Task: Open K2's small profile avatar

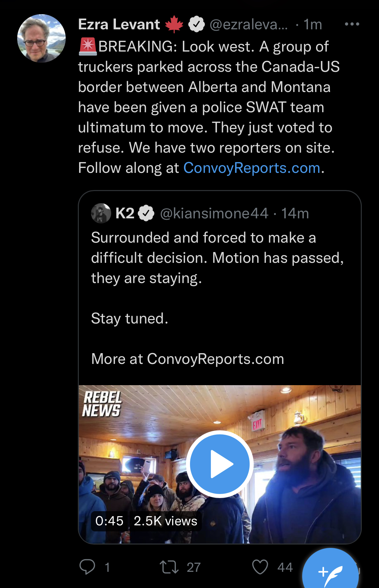Action: pos(101,213)
